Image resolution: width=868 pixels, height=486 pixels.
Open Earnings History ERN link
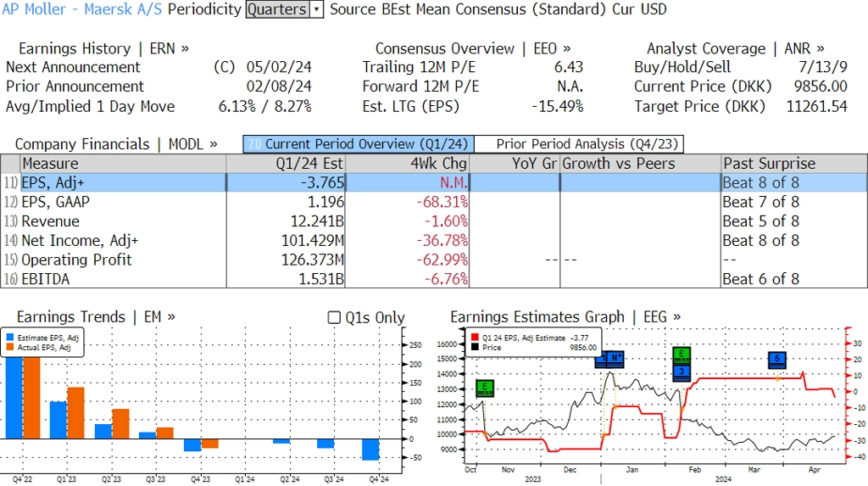103,48
